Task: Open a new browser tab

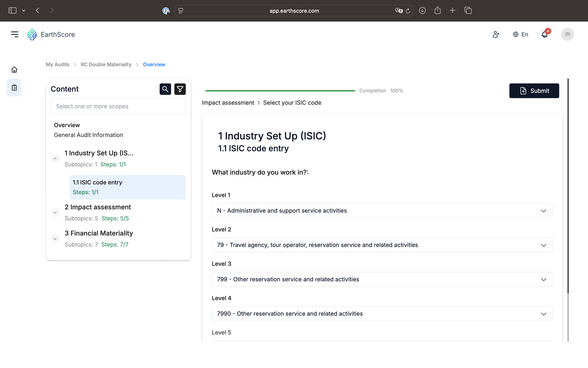Action: coord(452,10)
